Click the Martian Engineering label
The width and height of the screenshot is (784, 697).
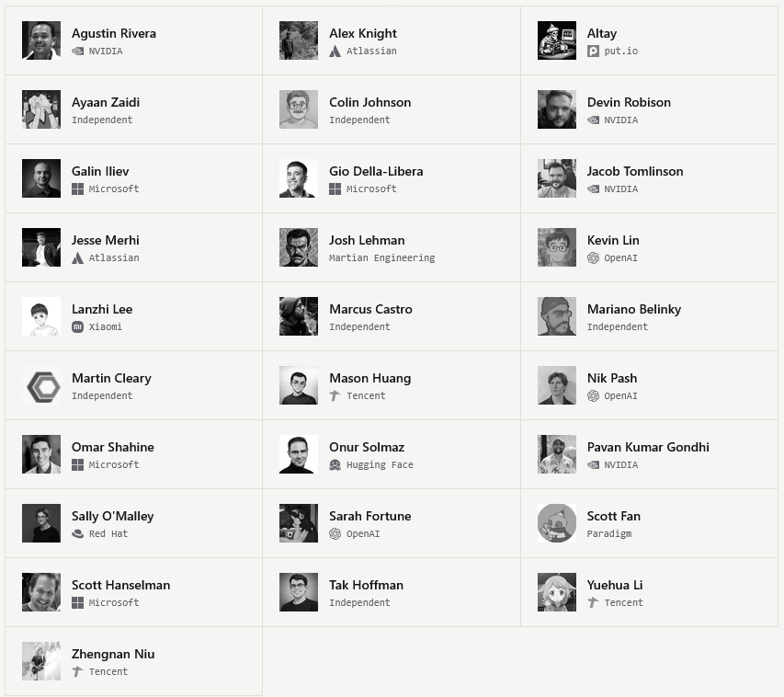tap(382, 258)
